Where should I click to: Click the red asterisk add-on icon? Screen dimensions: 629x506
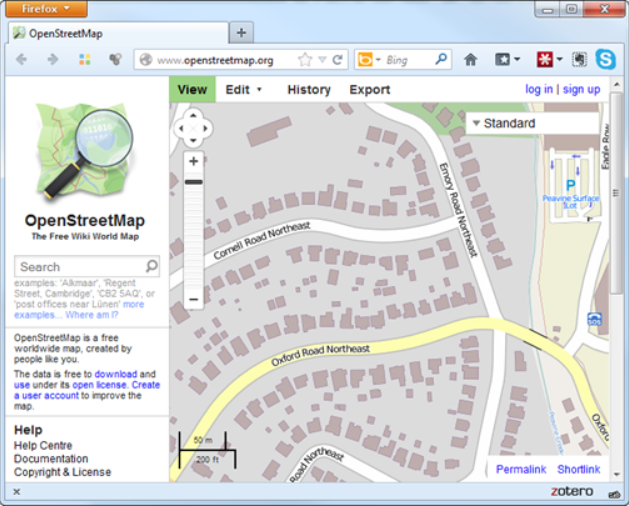click(545, 60)
